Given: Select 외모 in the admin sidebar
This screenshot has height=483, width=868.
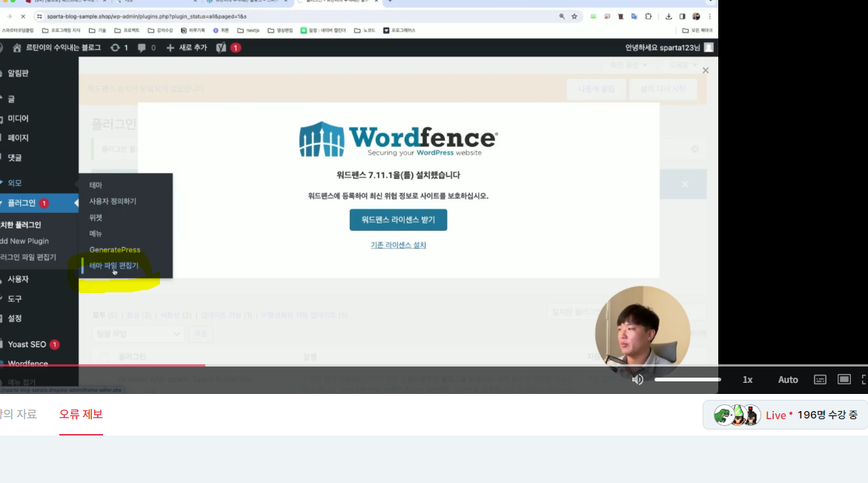Looking at the screenshot, I should pos(14,183).
